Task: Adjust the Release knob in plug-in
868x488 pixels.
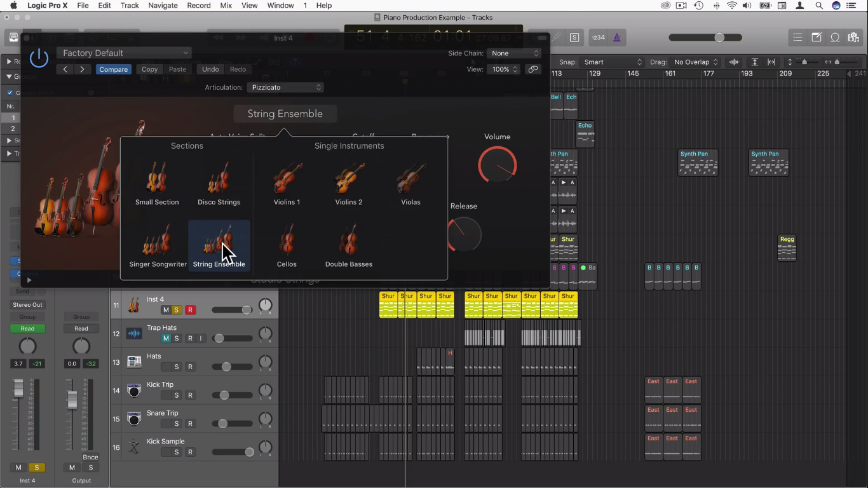Action: tap(465, 234)
